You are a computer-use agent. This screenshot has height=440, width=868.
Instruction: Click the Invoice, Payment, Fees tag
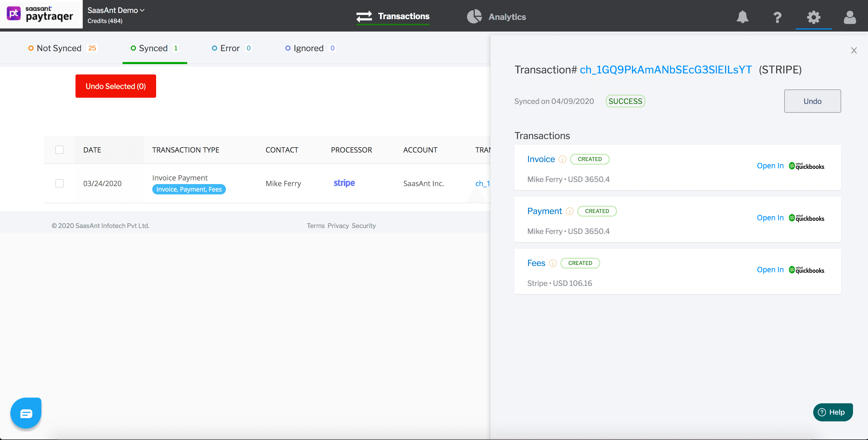[189, 189]
